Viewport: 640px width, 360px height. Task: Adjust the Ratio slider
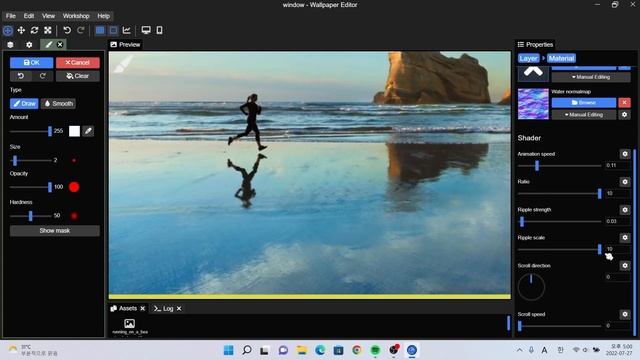[559, 193]
